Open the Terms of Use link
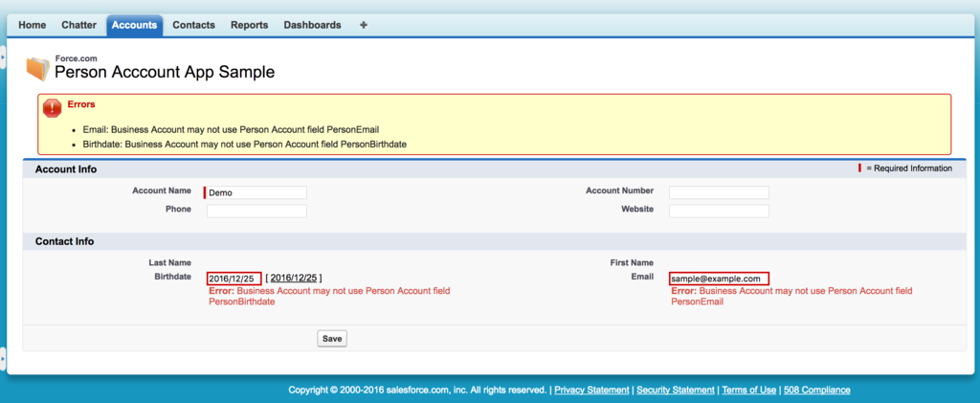The image size is (980, 403). pos(748,390)
